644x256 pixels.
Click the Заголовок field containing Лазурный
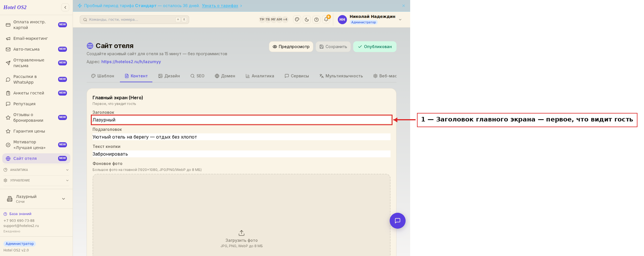(242, 120)
